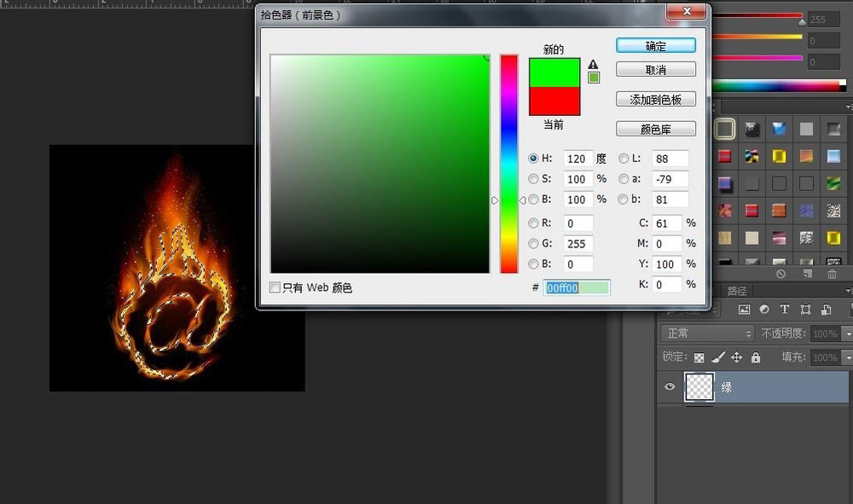Click the current red color swatch
This screenshot has width=853, height=504.
[x=554, y=101]
